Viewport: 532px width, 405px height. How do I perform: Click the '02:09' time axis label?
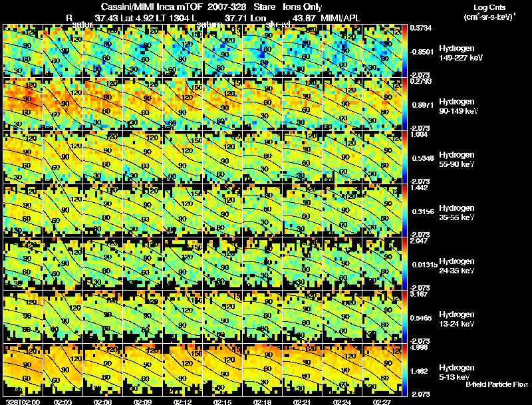142,402
